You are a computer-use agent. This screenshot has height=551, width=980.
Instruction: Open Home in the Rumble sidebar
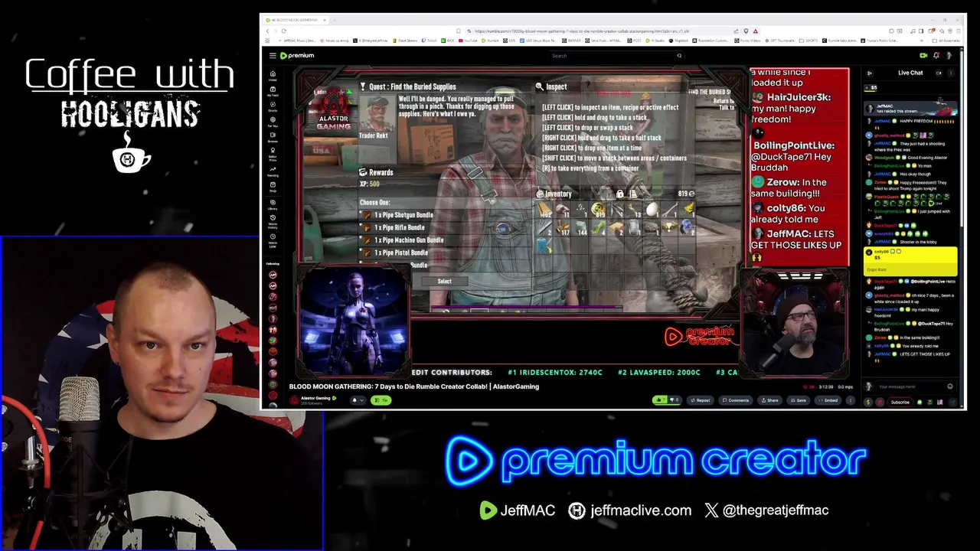coord(273,76)
